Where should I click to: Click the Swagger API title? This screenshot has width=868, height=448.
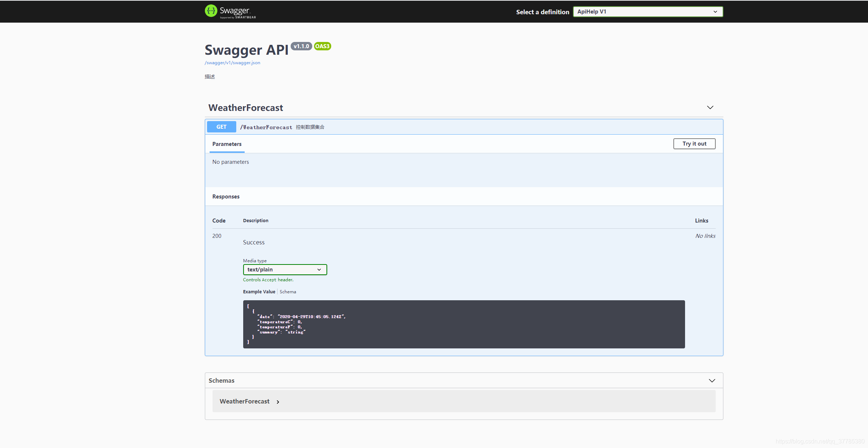246,50
